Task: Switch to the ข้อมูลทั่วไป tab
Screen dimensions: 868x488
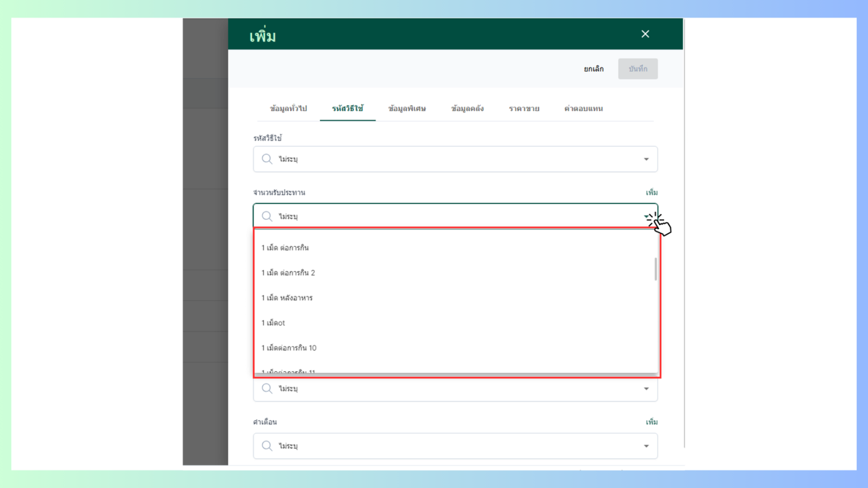Action: 288,109
